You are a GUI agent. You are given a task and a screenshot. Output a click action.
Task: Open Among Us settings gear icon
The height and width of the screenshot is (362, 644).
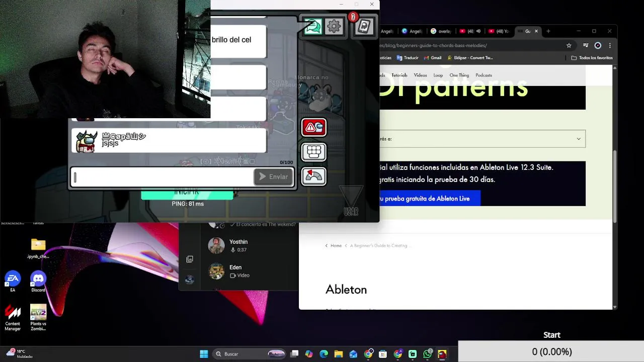(x=334, y=27)
